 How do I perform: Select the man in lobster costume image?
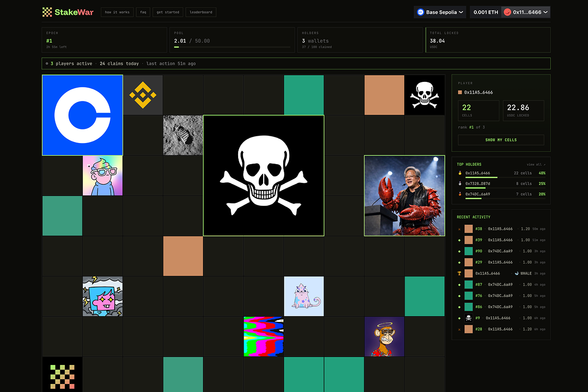[405, 196]
